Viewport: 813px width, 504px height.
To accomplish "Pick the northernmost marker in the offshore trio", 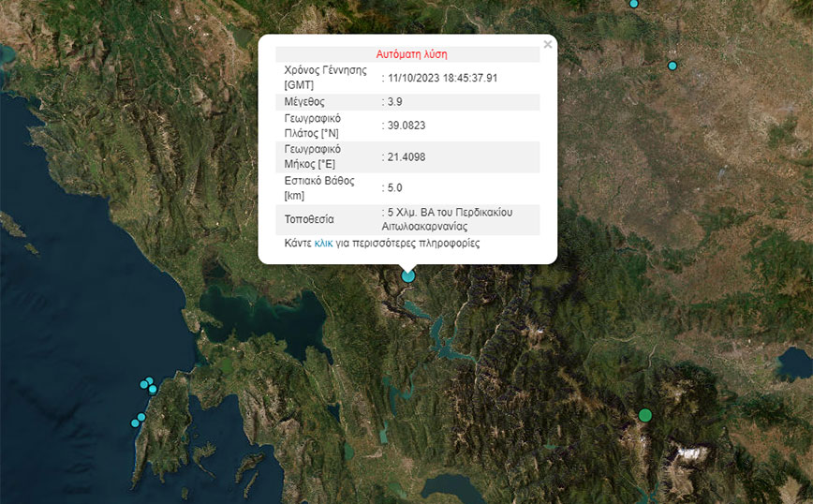I will coord(149,380).
